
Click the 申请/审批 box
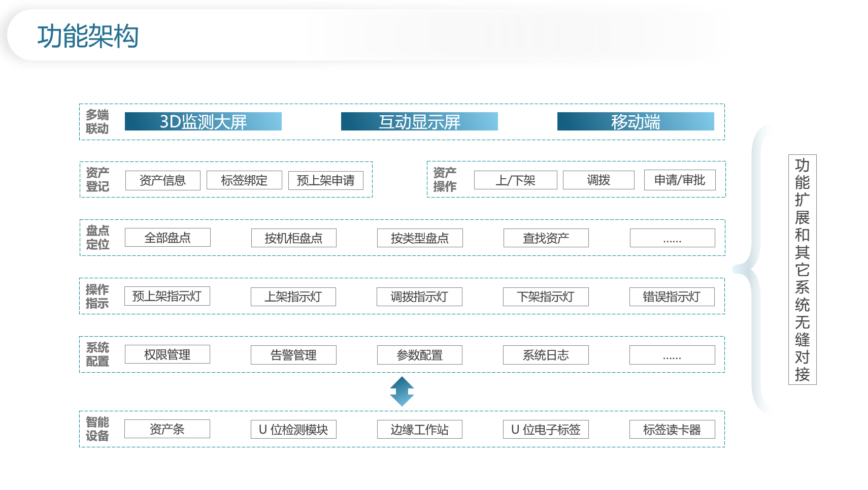pos(680,180)
